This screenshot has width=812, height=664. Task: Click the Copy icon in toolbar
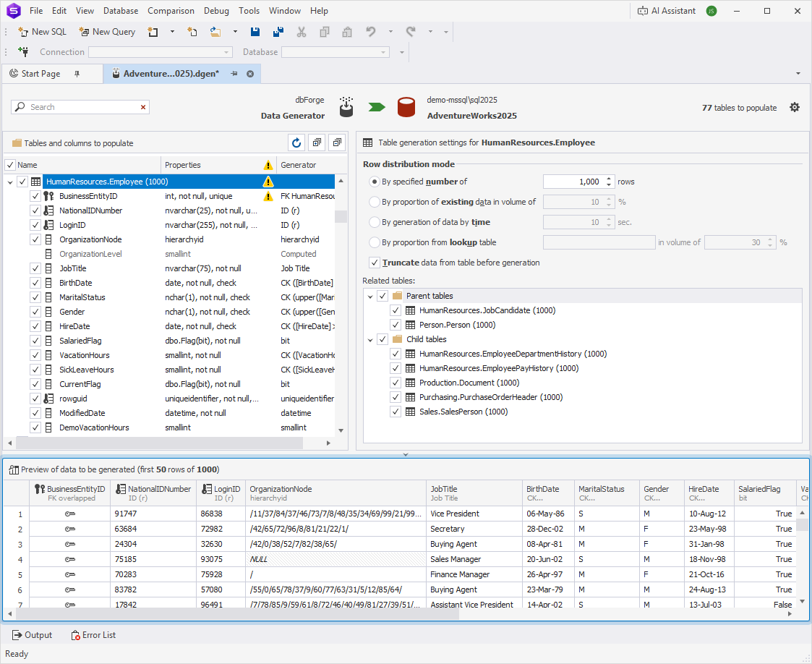[325, 32]
